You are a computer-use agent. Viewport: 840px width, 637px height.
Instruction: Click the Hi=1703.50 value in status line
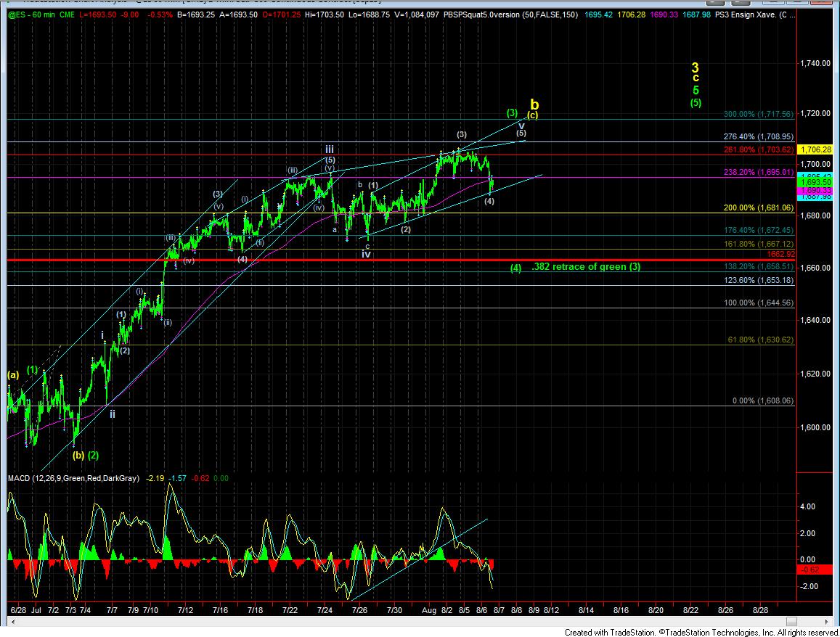coord(324,15)
